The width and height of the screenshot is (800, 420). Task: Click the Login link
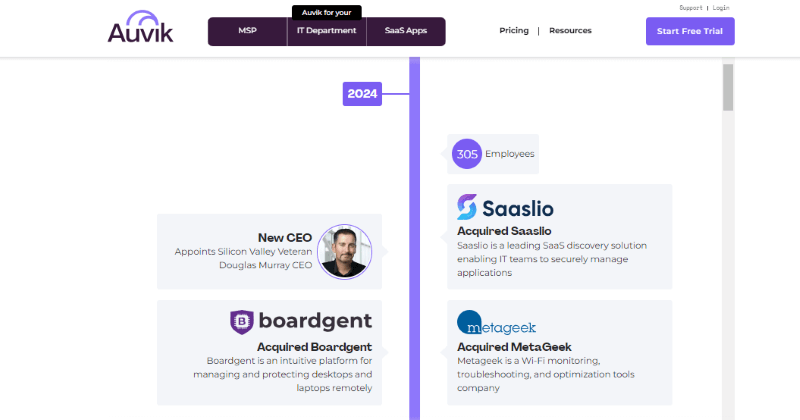coord(721,8)
